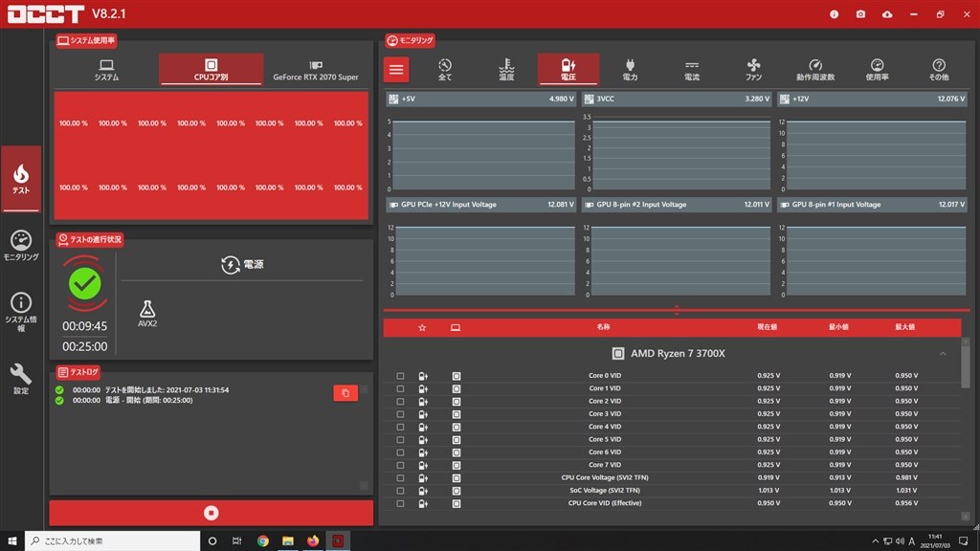
Task: Click monitor display column header icon
Action: (x=456, y=327)
